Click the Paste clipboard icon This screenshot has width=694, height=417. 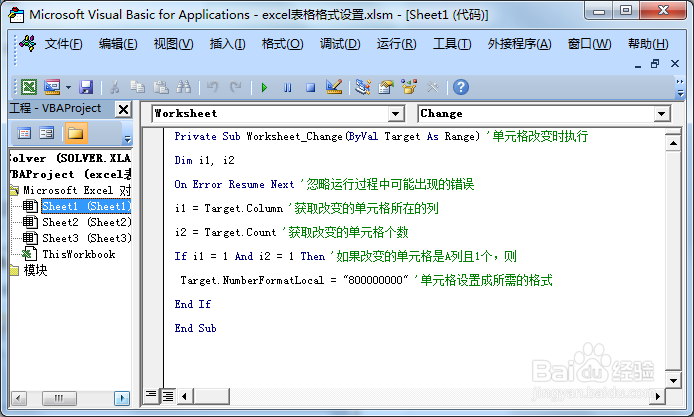[x=161, y=87]
